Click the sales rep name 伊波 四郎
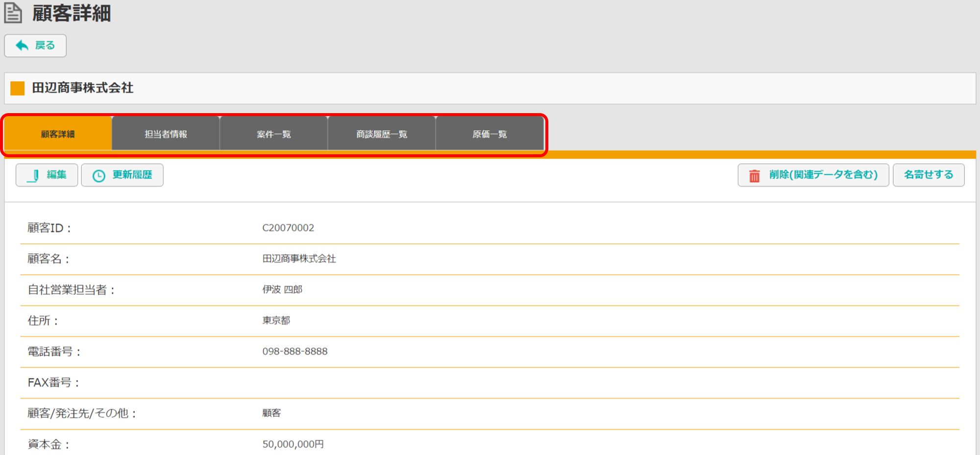 pos(283,289)
